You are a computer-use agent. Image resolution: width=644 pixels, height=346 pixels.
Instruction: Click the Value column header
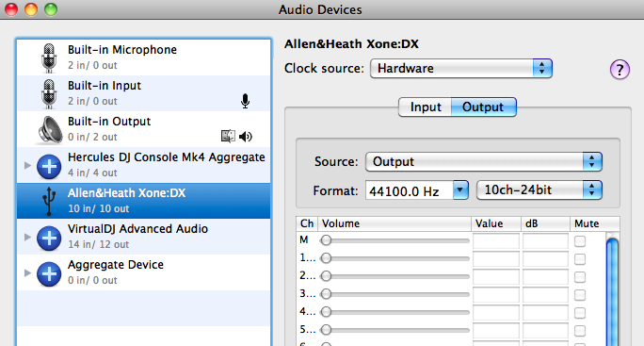(495, 223)
